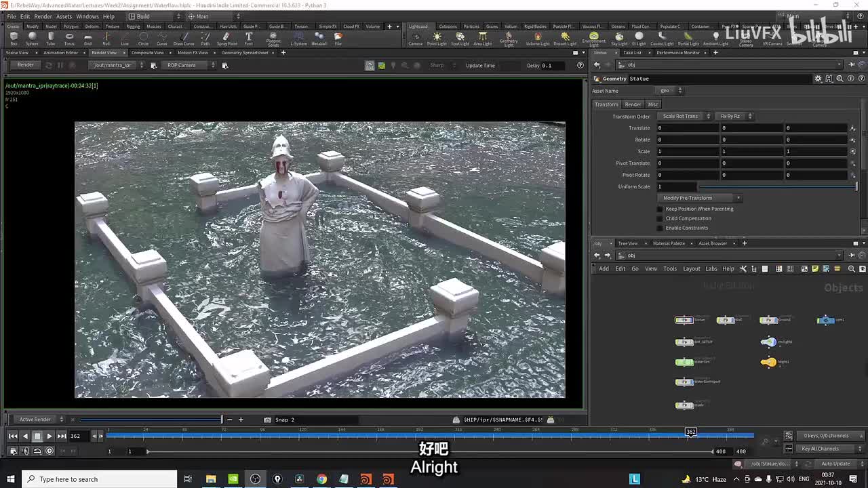Click the Render button

click(25, 65)
